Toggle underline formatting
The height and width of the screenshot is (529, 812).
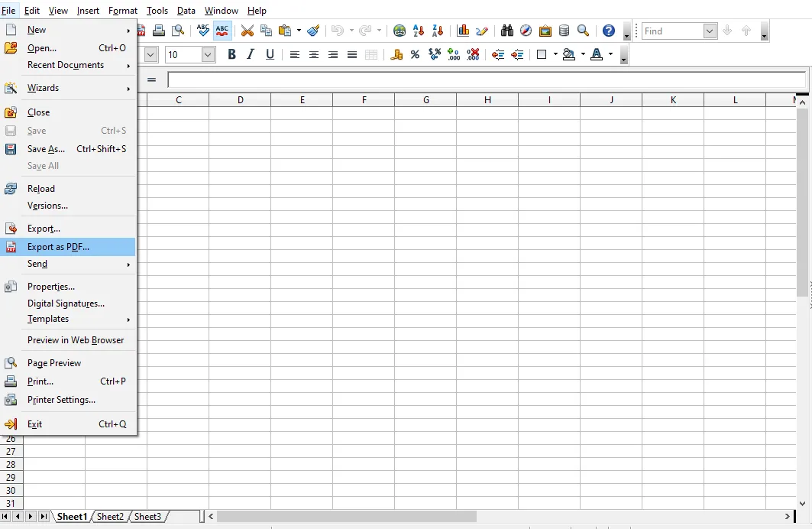tap(271, 54)
